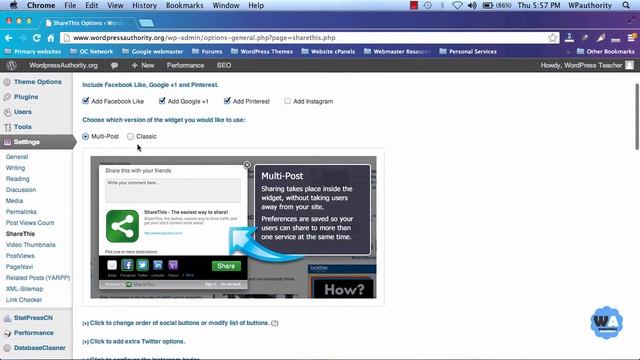
Task: Click the Facebook icon in preview
Action: pos(127,265)
